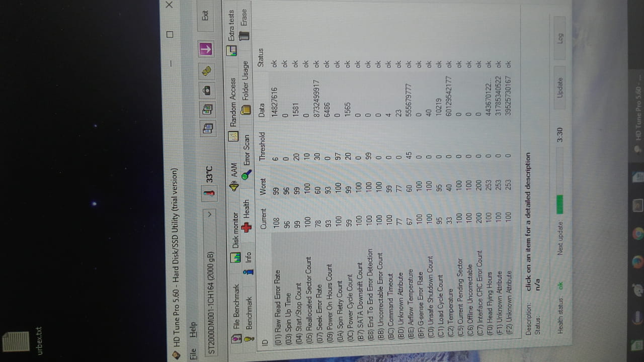Select the (03) Spin Up Time row

tap(287, 201)
